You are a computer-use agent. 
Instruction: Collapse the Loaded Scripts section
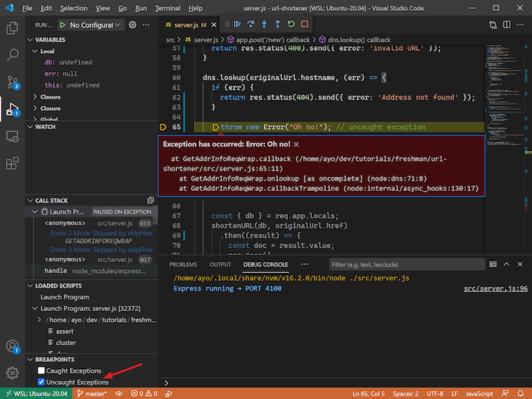30,286
